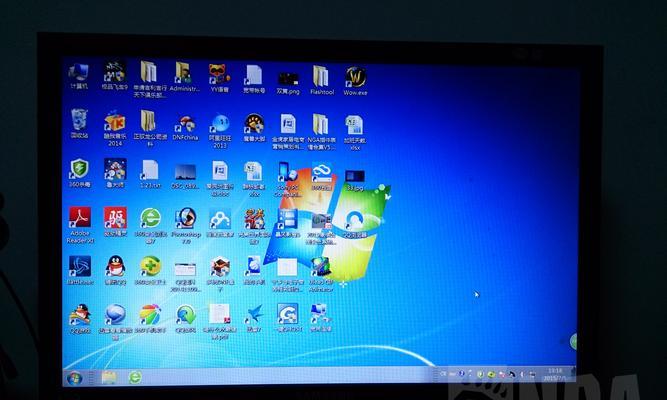Open the Recycle Bin icon
Screen dimensions: 667x400
click(80, 122)
